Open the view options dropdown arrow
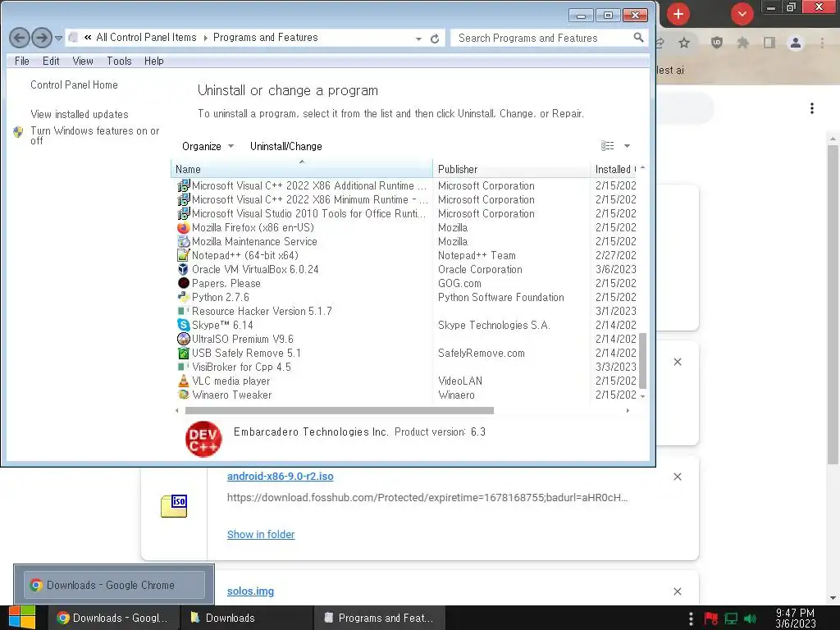 click(x=627, y=146)
